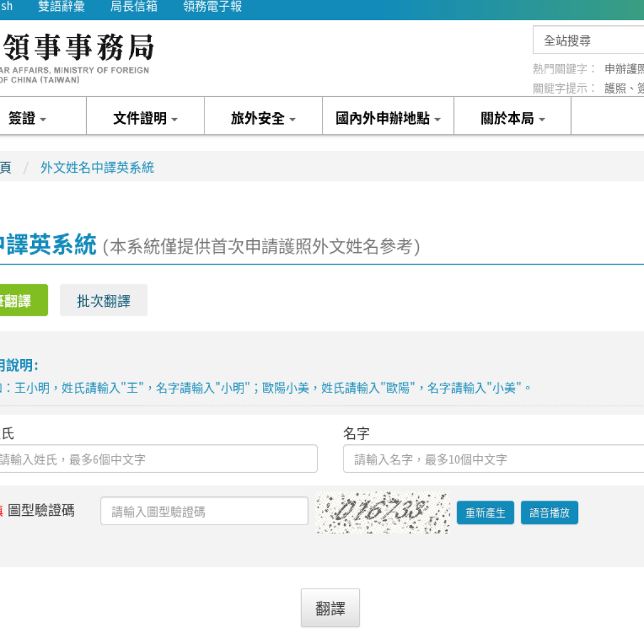
Task: Switch to the 批次翻譯 tab
Action: (103, 300)
